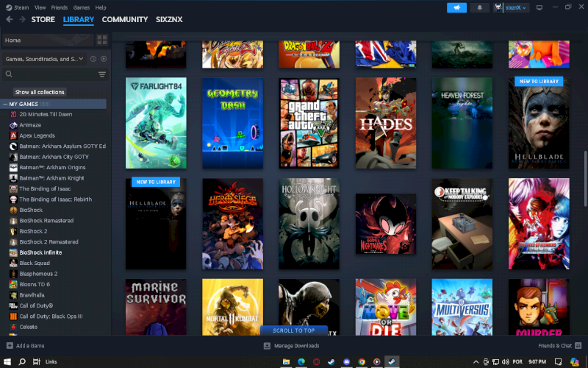The width and height of the screenshot is (588, 368).
Task: Select Brawlhalla in the game list
Action: pyautogui.click(x=32, y=295)
